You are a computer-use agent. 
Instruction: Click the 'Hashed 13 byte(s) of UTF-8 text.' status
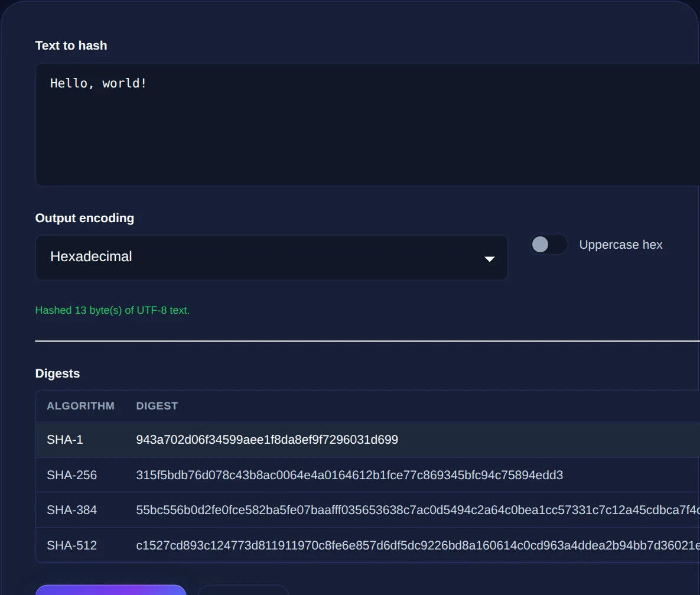click(x=112, y=310)
